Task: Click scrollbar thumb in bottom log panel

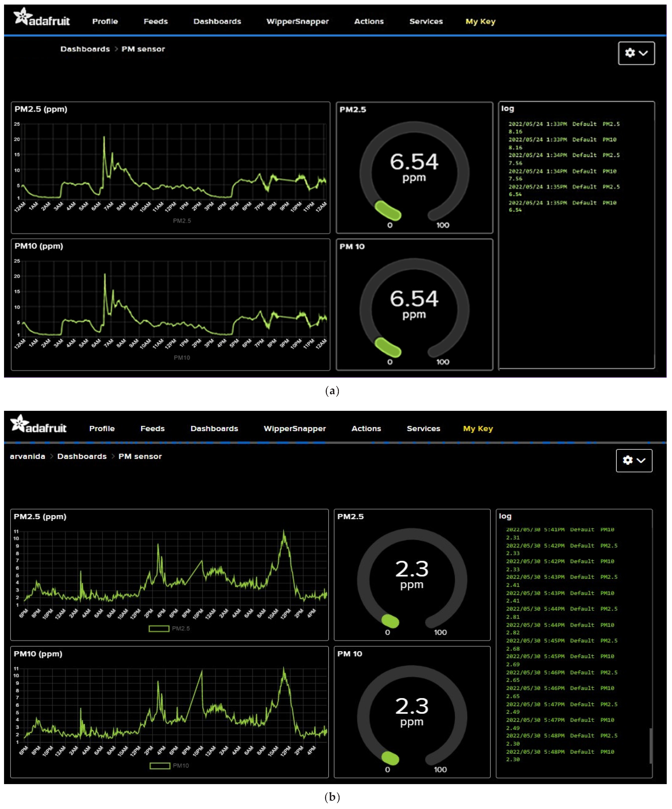Action: click(x=650, y=746)
